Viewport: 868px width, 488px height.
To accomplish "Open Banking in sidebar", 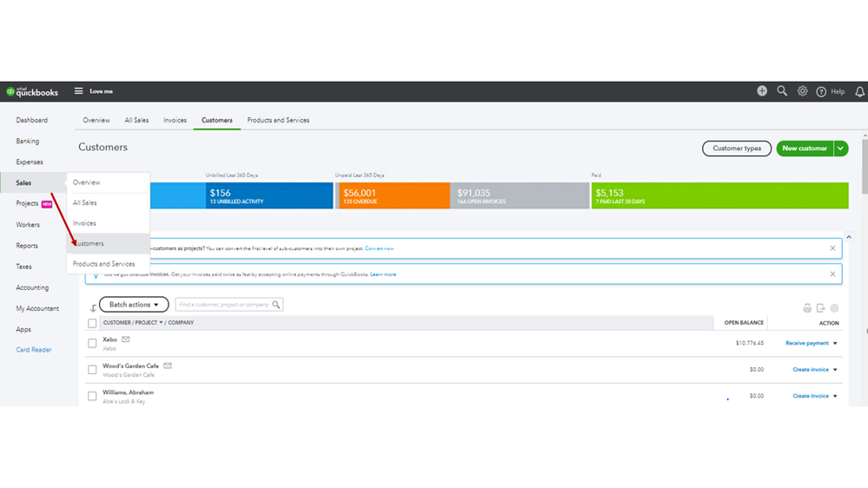I will [x=28, y=141].
